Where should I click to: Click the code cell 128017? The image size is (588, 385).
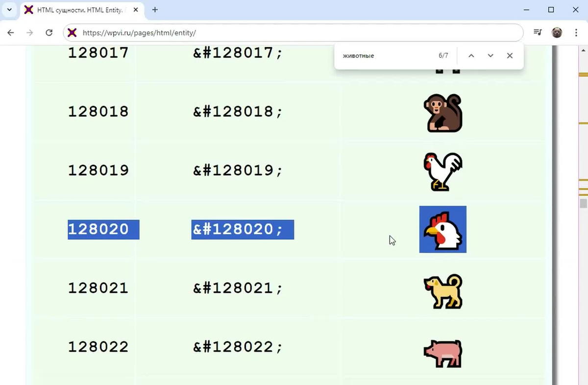(x=98, y=53)
